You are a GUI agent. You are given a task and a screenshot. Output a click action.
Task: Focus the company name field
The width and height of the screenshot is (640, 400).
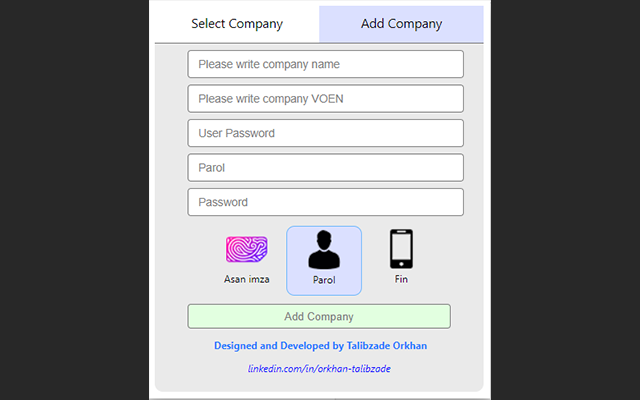[x=325, y=64]
